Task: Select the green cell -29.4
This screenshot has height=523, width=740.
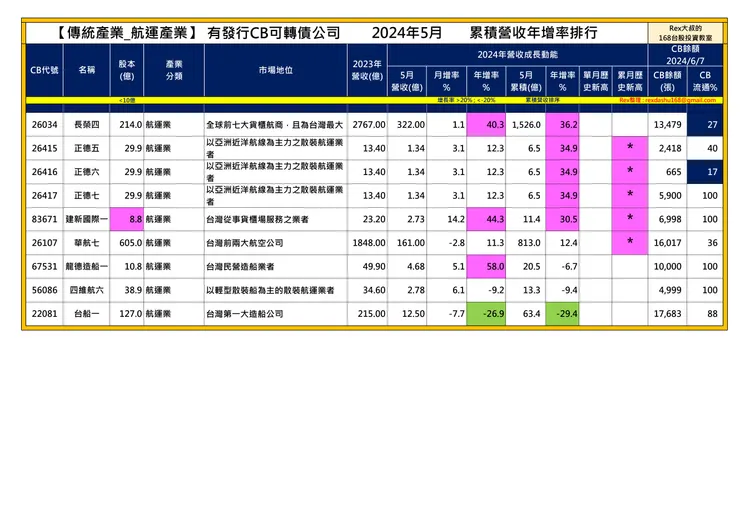Action: pyautogui.click(x=562, y=314)
